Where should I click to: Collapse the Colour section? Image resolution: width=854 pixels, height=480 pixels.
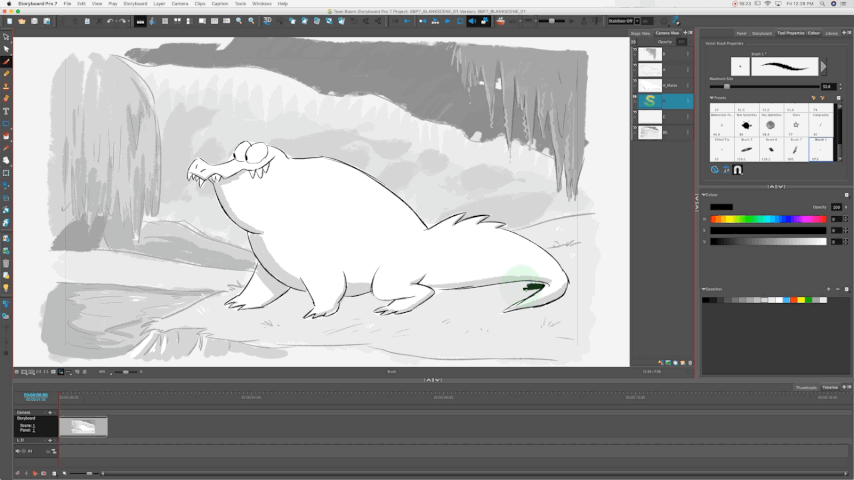(704, 195)
